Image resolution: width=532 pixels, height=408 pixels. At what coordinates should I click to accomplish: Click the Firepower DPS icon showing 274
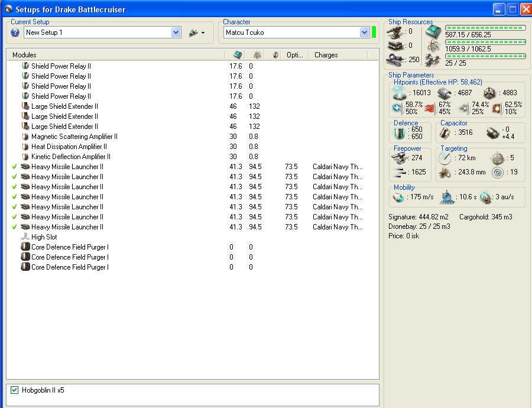pos(400,158)
